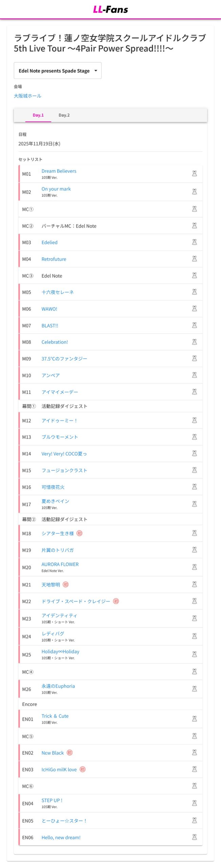The image size is (221, 868).
Task: Click the costume icon for Dream Believers
Action: [194, 174]
